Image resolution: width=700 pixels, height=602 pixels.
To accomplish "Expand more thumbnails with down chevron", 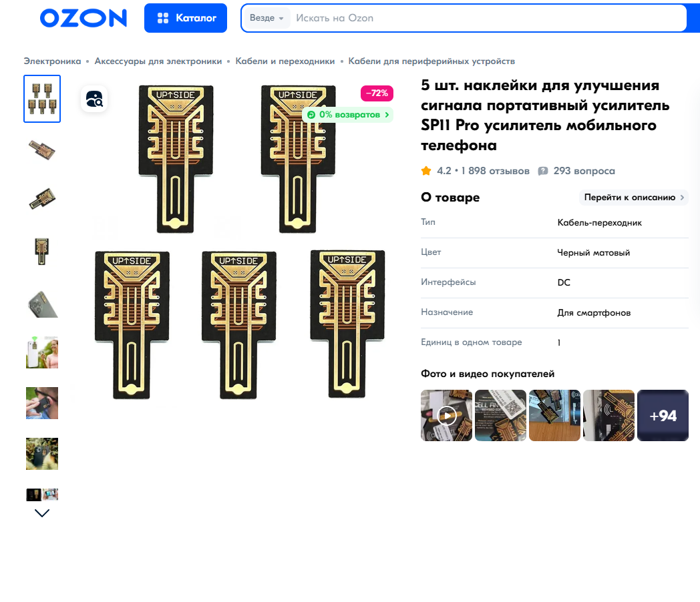I will click(42, 513).
